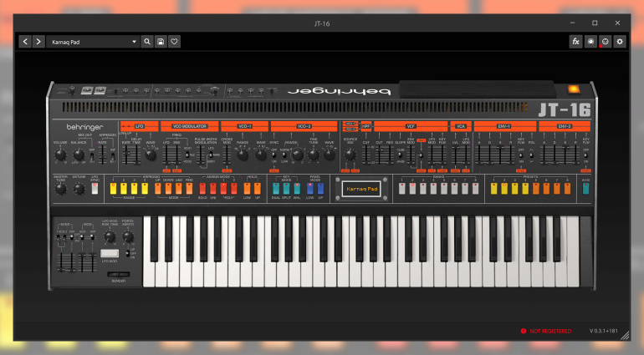
Task: Turn the PORTAMENTO knob
Action: pyautogui.click(x=128, y=236)
